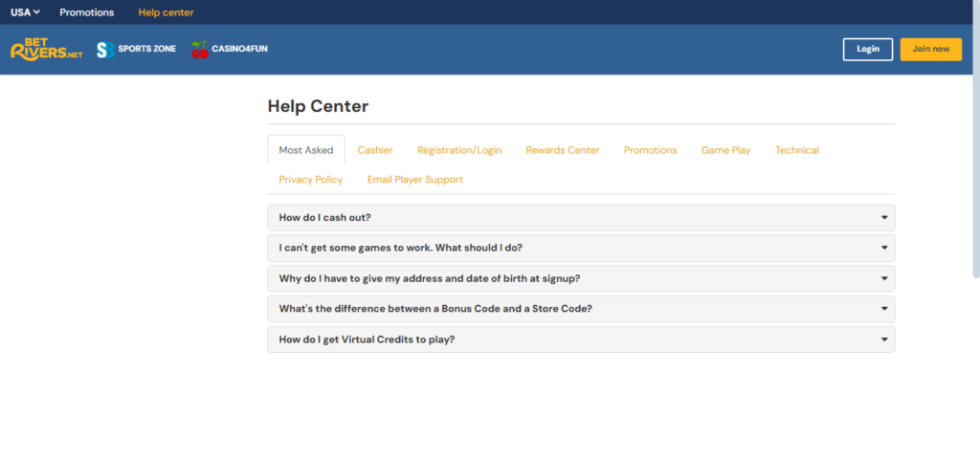Open the BetRivers.net logo home link
The width and height of the screenshot is (980, 459).
pyautogui.click(x=47, y=49)
